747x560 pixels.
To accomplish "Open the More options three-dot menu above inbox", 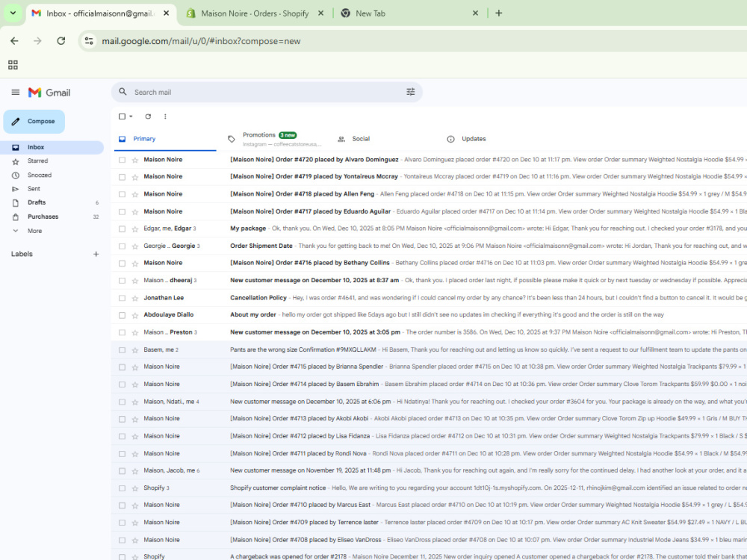I will pyautogui.click(x=165, y=116).
